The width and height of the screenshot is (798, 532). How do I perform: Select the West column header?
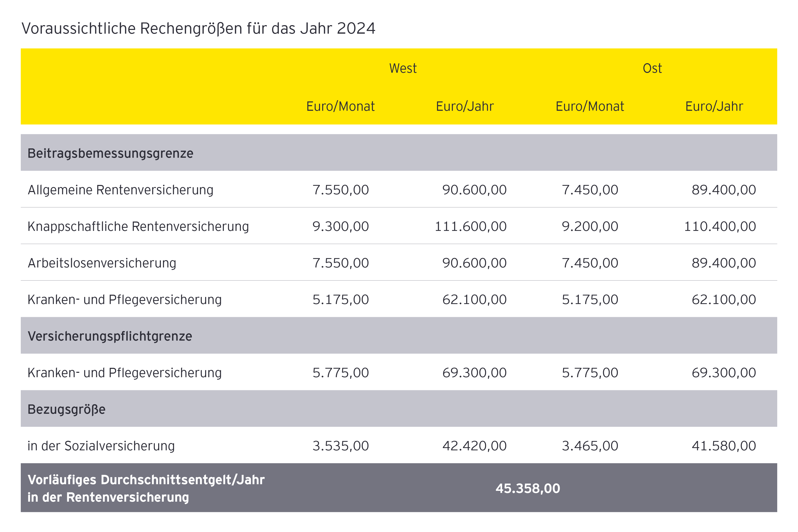coord(403,68)
